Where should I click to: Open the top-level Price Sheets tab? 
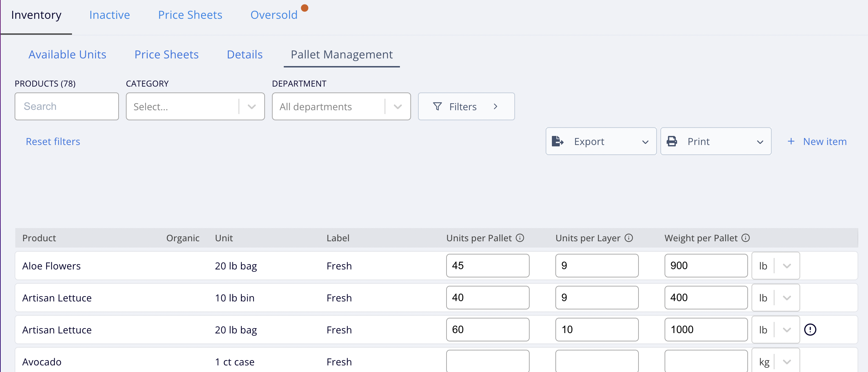(x=190, y=15)
